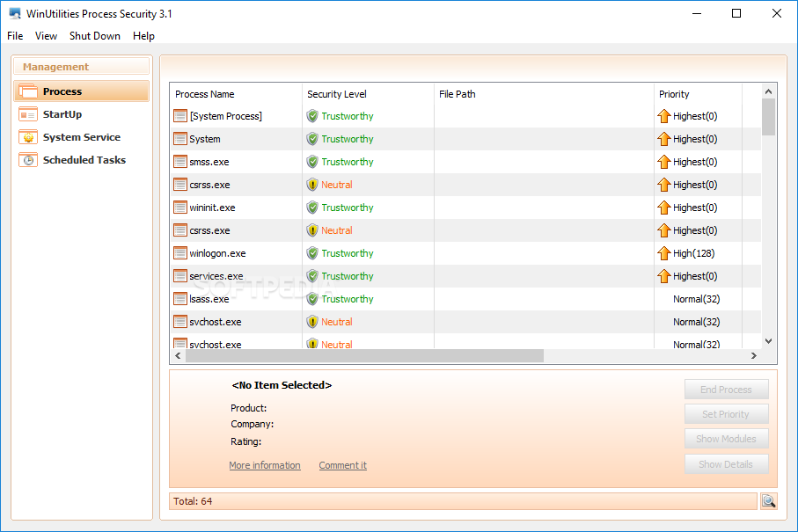Go to Scheduled Tasks section
Viewport: 798px width, 532px height.
click(84, 160)
